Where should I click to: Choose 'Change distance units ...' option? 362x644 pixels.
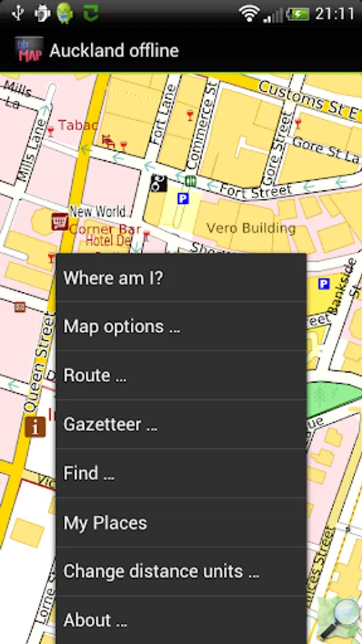(181, 571)
